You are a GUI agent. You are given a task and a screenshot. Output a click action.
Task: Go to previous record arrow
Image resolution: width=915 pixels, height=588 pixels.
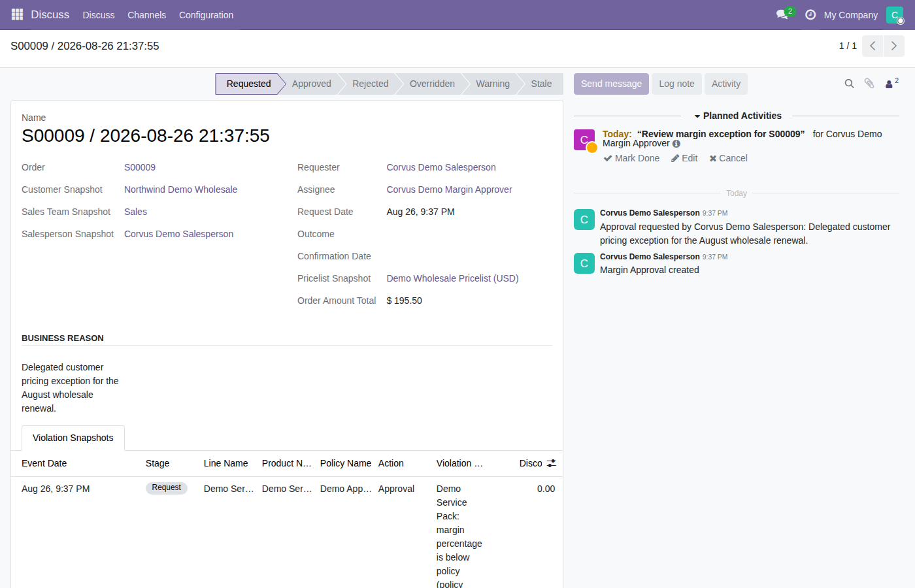pyautogui.click(x=873, y=46)
